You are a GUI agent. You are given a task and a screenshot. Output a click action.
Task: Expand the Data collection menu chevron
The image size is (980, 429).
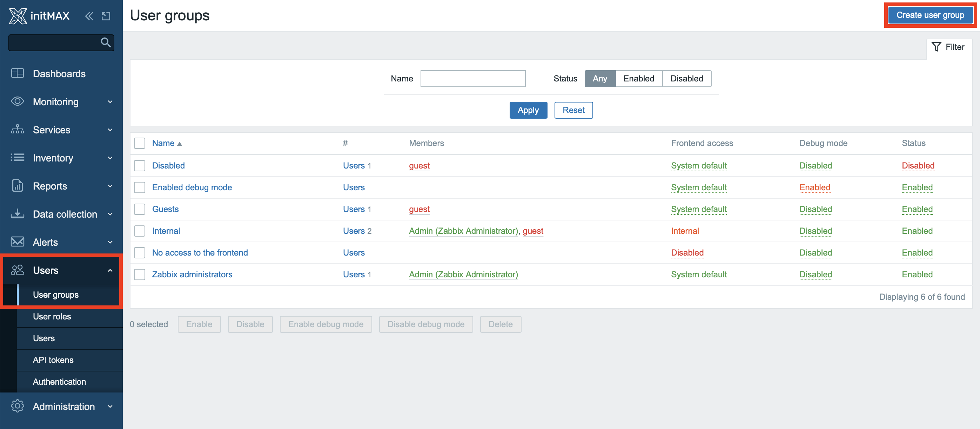coord(110,214)
